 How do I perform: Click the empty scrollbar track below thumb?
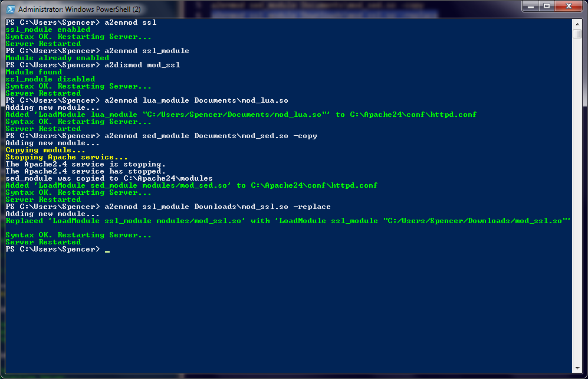577,207
